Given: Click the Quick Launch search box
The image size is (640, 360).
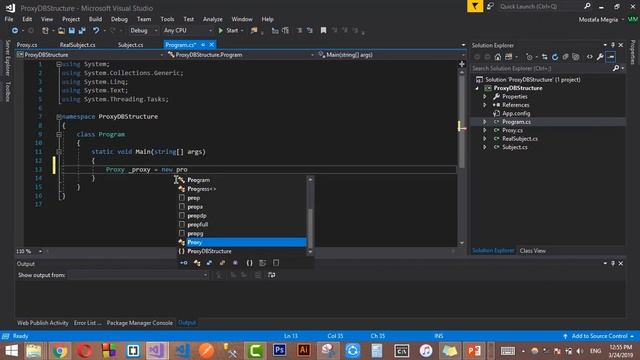Looking at the screenshot, I should [540, 6].
